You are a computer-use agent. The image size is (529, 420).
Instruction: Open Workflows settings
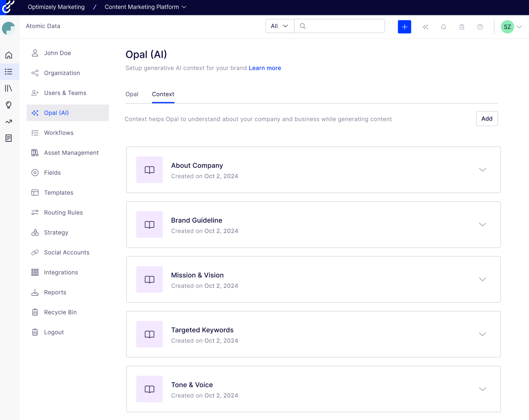pos(68,133)
